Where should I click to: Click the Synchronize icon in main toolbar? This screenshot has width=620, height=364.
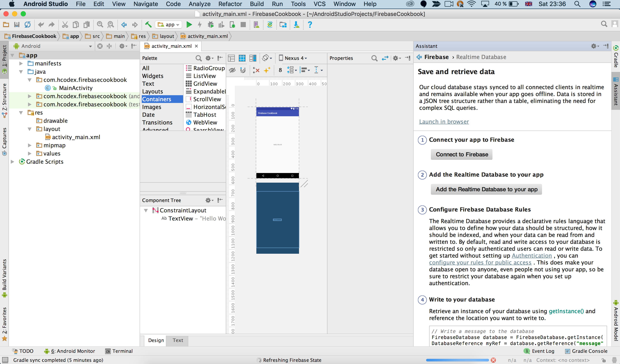28,25
